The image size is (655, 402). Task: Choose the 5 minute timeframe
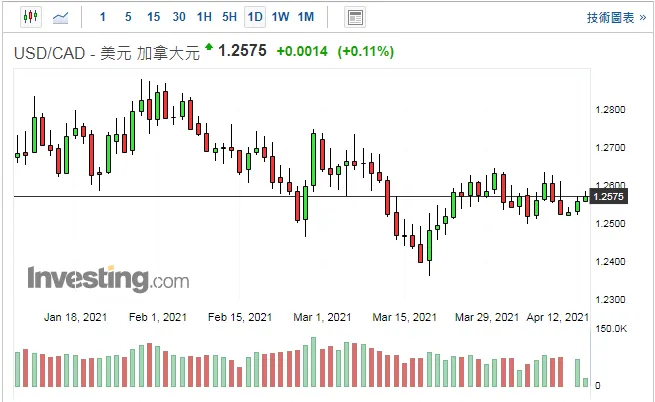[128, 17]
